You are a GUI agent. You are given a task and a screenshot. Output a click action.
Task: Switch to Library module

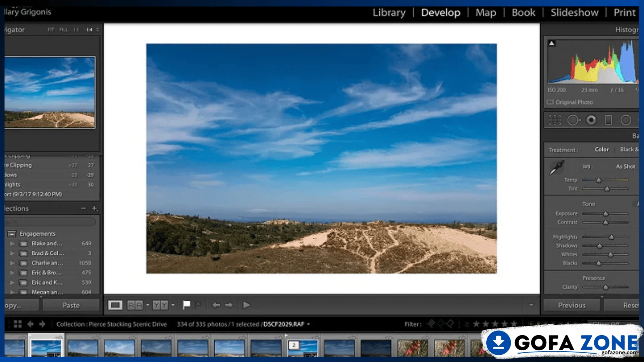coord(389,12)
